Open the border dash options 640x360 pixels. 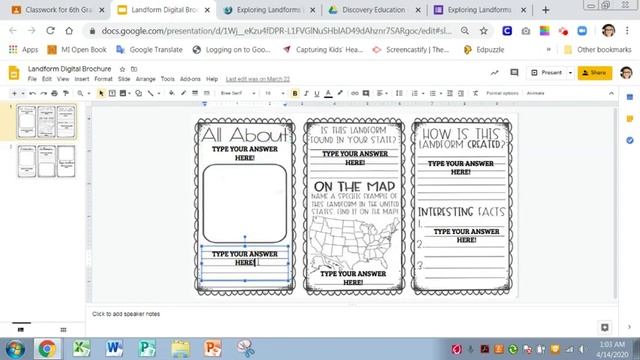point(207,93)
